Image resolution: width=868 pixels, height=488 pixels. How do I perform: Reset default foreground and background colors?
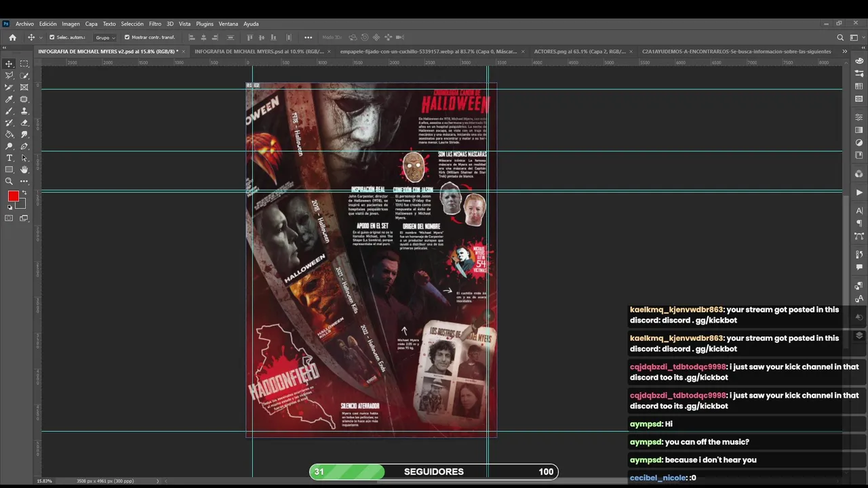9,207
